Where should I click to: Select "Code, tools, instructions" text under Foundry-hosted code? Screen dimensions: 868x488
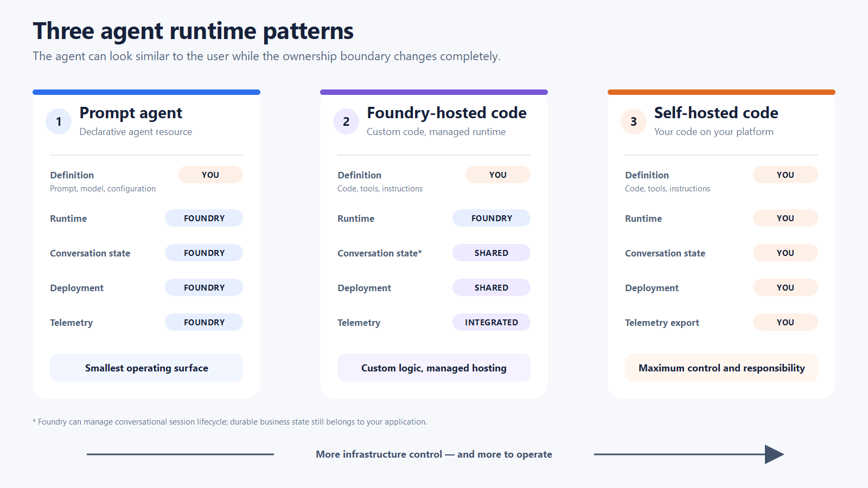click(x=380, y=189)
